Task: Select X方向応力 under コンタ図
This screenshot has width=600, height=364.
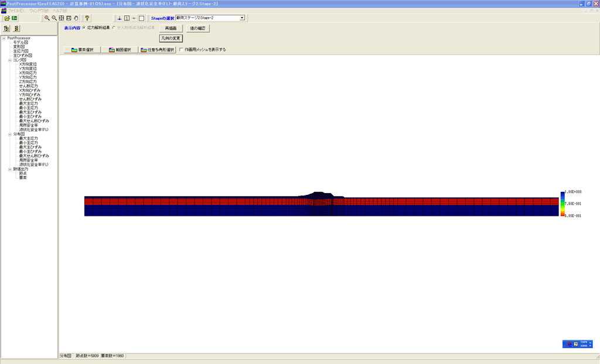Action: click(x=28, y=73)
